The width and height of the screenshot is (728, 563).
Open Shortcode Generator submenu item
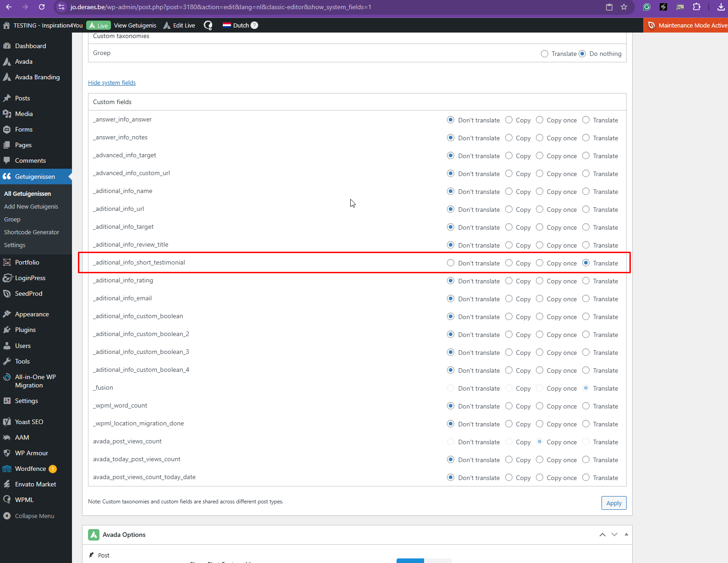(x=32, y=232)
